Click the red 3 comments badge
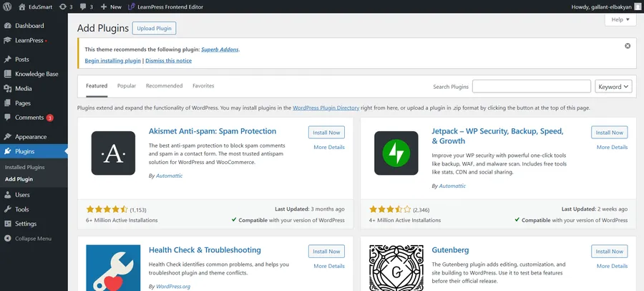This screenshot has width=644, height=291. point(49,118)
